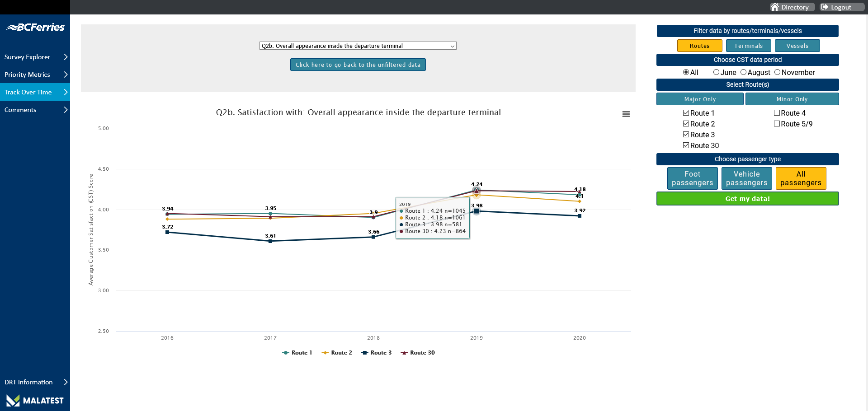This screenshot has height=411, width=868.
Task: Click the Get my data! button
Action: (x=747, y=199)
